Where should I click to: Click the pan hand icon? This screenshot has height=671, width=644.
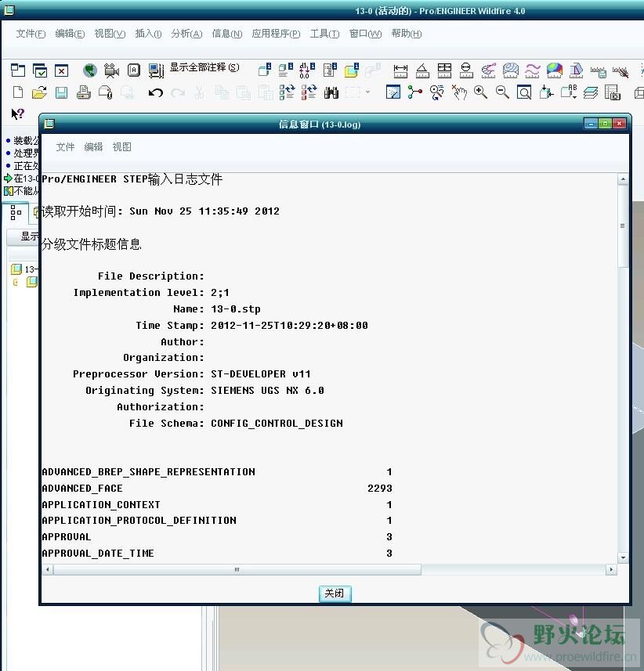[x=459, y=92]
